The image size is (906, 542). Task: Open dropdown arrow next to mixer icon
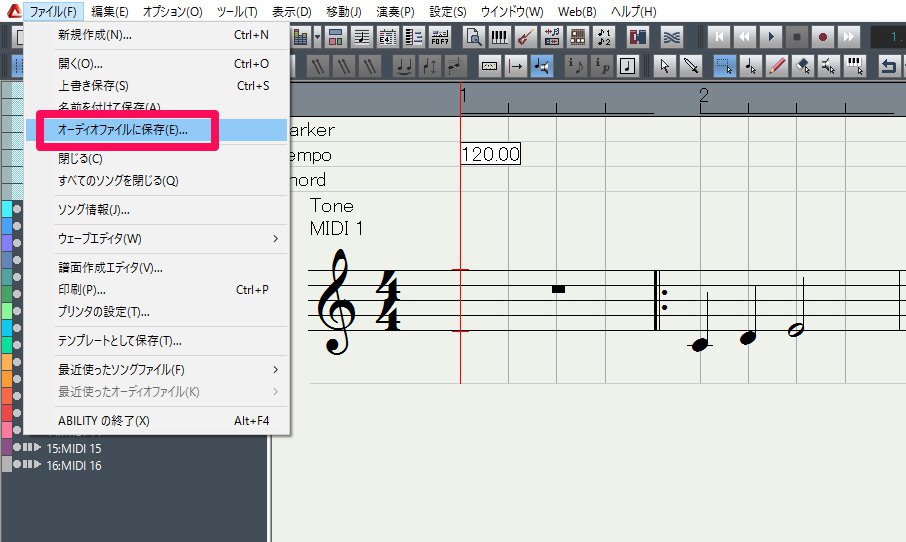tap(317, 37)
